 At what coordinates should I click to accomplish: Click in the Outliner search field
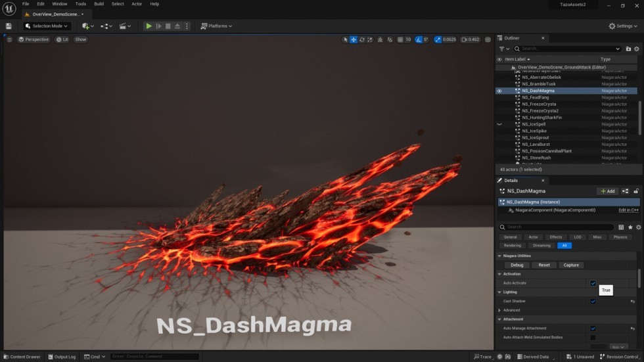[x=568, y=49]
